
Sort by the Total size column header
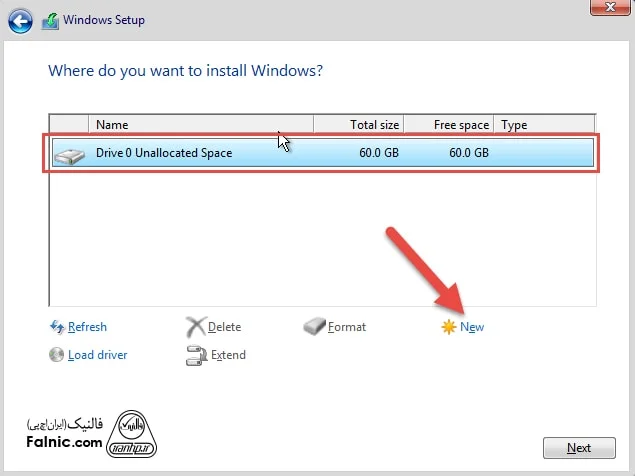point(358,125)
